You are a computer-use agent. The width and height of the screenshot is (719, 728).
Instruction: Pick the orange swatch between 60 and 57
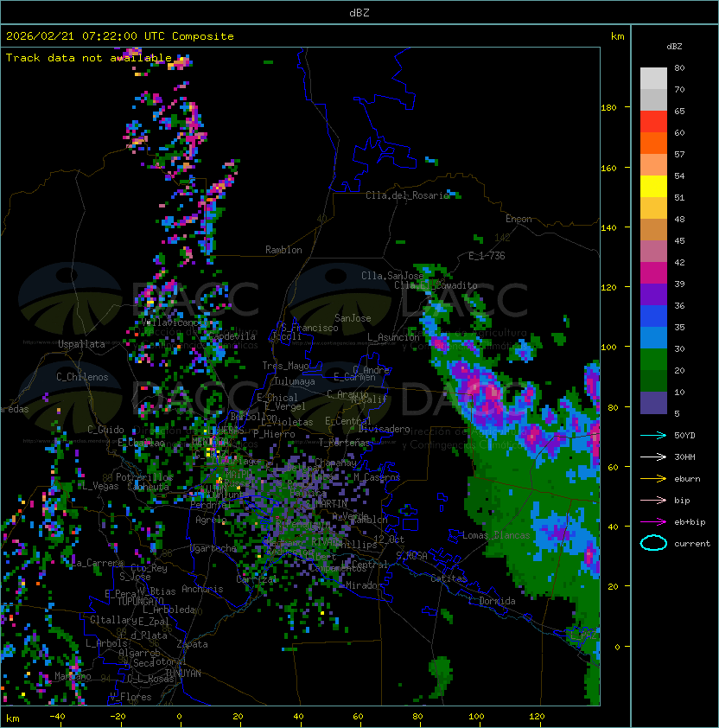pos(653,143)
